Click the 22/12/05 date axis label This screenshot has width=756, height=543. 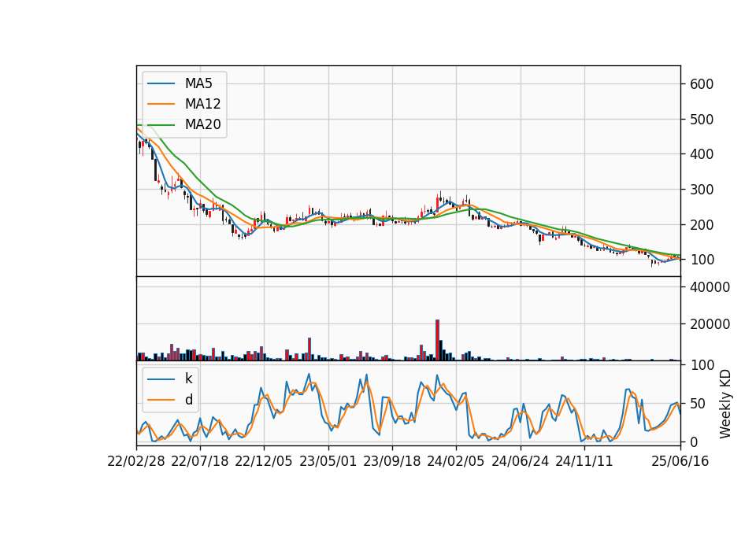(x=264, y=461)
